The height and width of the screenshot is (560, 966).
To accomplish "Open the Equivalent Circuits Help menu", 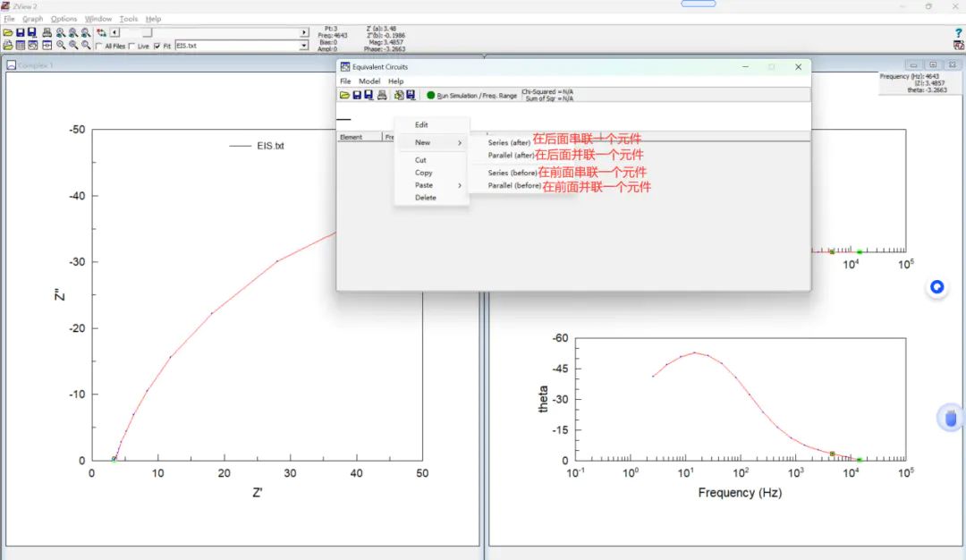I will pyautogui.click(x=395, y=81).
